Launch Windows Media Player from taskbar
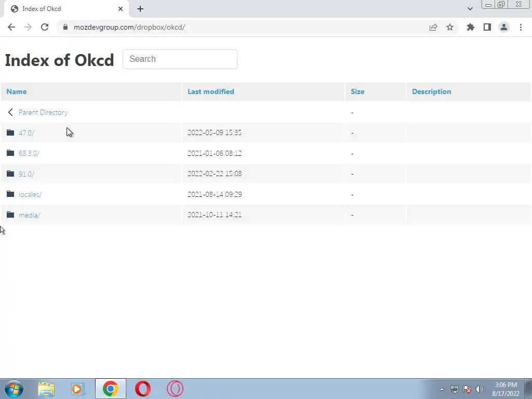The height and width of the screenshot is (399, 532). point(78,389)
